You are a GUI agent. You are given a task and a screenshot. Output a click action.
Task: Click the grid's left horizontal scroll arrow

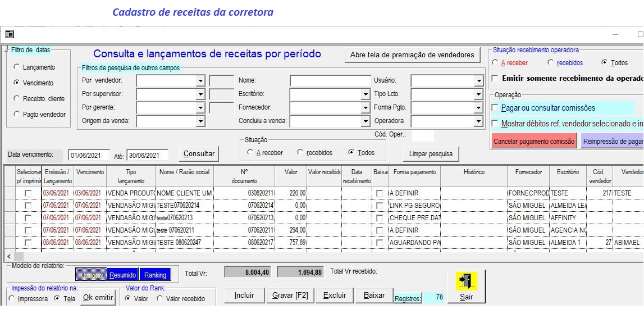pyautogui.click(x=9, y=256)
